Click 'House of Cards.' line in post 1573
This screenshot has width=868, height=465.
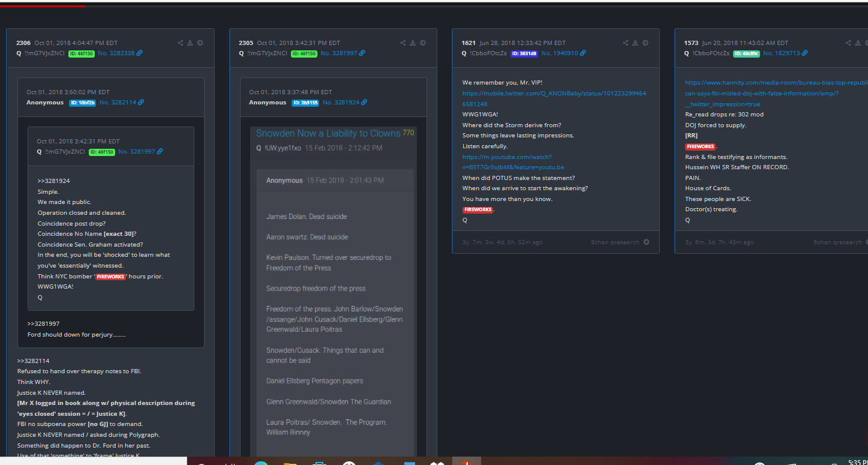708,188
